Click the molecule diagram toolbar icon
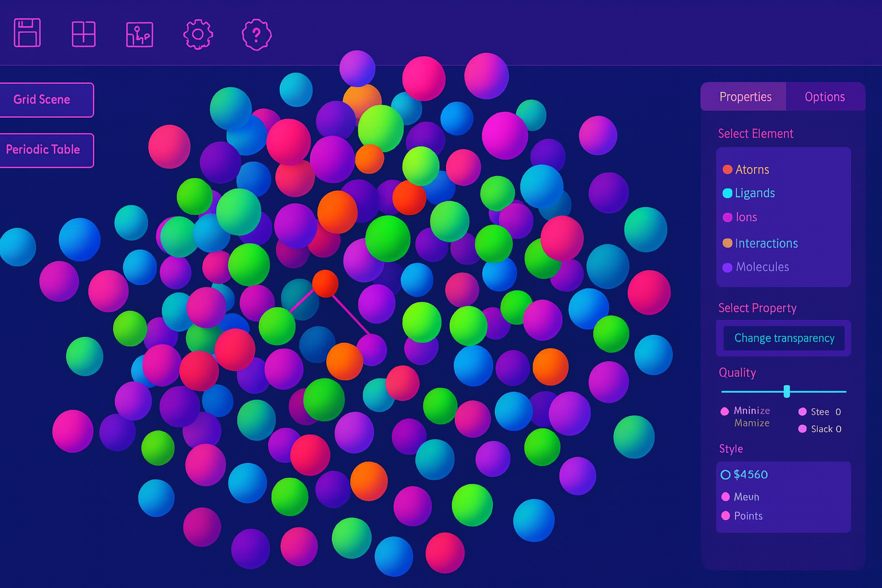The width and height of the screenshot is (882, 588). pos(140,34)
